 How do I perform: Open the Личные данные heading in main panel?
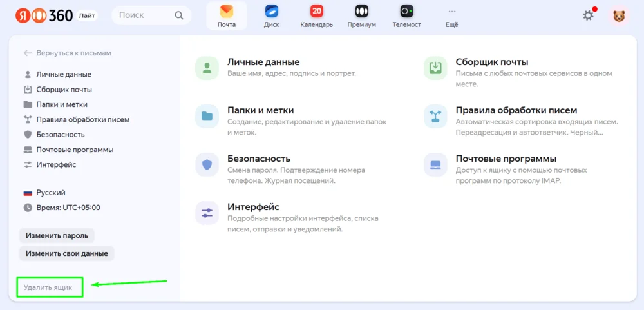(x=263, y=62)
